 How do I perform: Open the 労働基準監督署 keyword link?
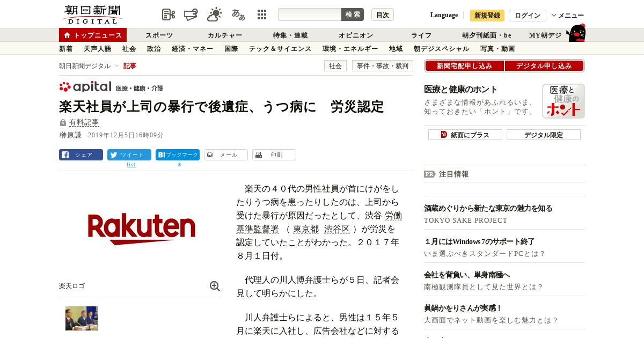pos(319,222)
